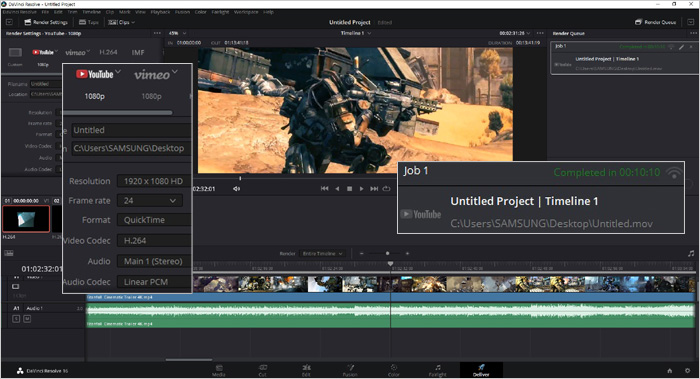700x379 pixels.
Task: Open the Fairlight menu
Action: coord(220,12)
